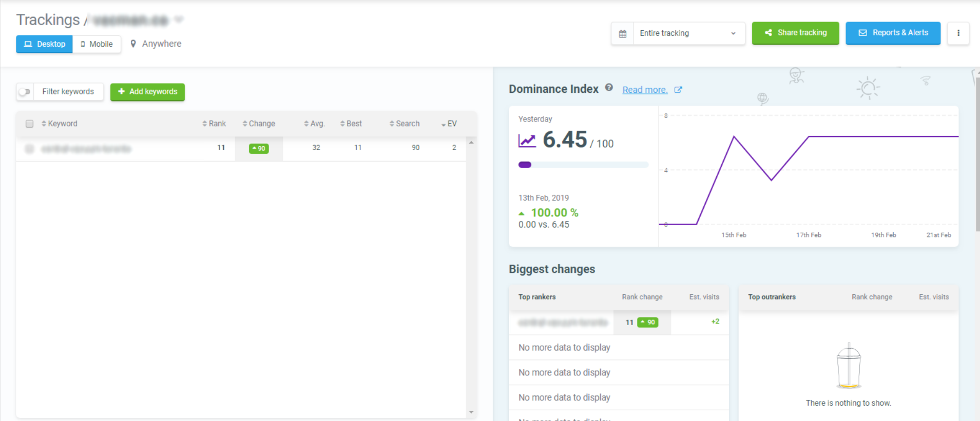The image size is (980, 421).
Task: Click the 21st Feb chart axis label
Action: [x=939, y=235]
